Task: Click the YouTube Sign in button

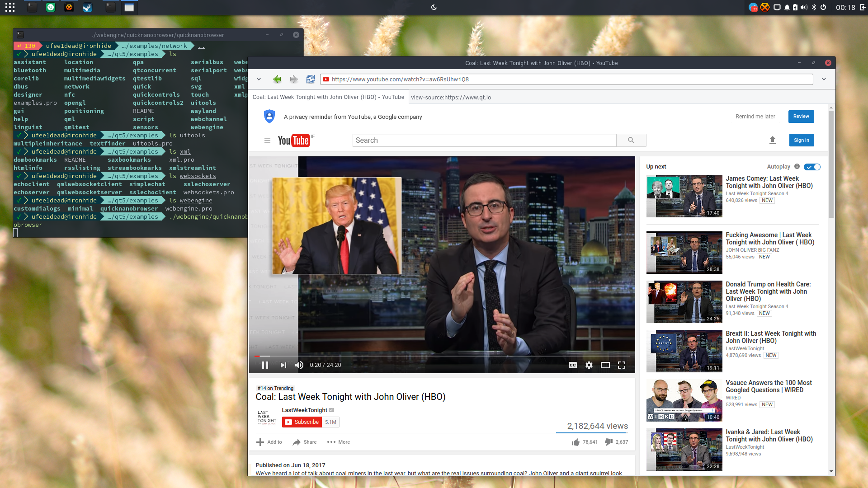Action: (x=802, y=140)
